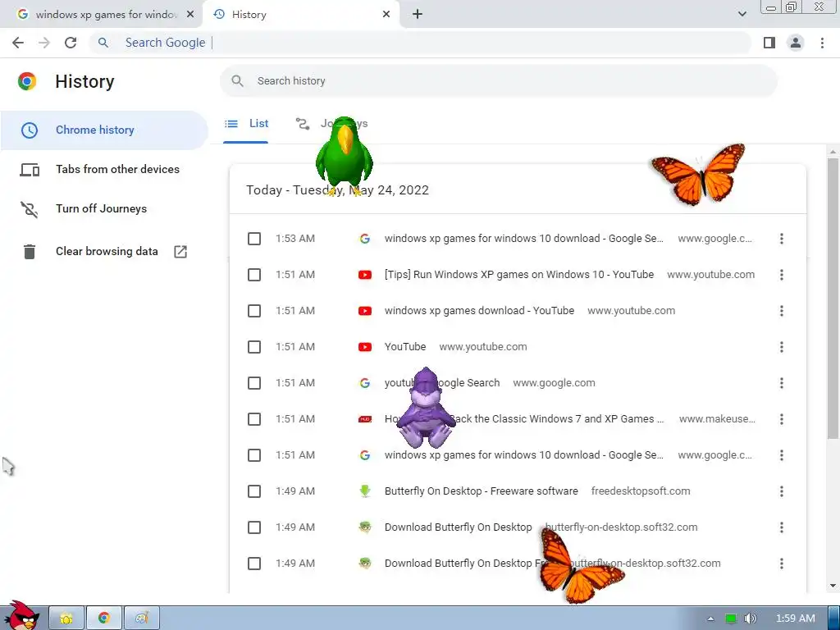Screen dimensions: 840x630
Task: Open the 1:53 AM windows xp games Google link
Action: (524, 239)
